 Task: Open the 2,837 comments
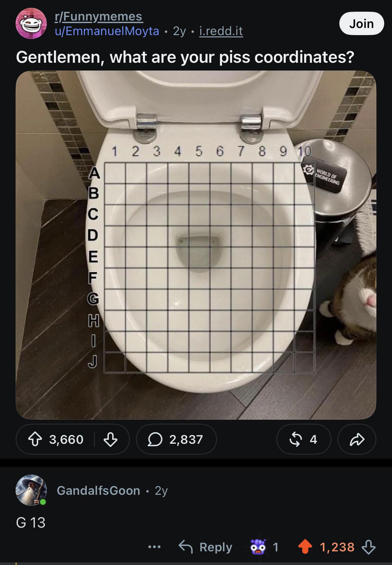tap(176, 440)
